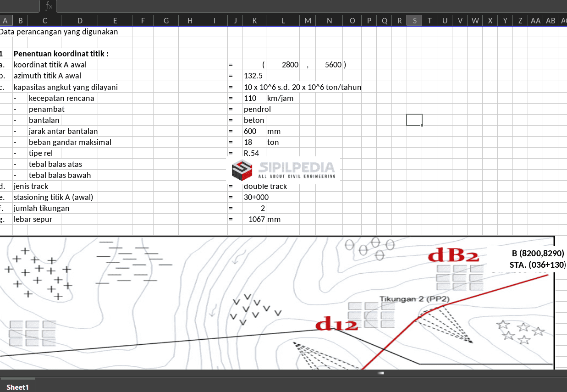Screen dimensions: 567x392
Task: Click the x-coordinate 2800 cell
Action: point(283,65)
